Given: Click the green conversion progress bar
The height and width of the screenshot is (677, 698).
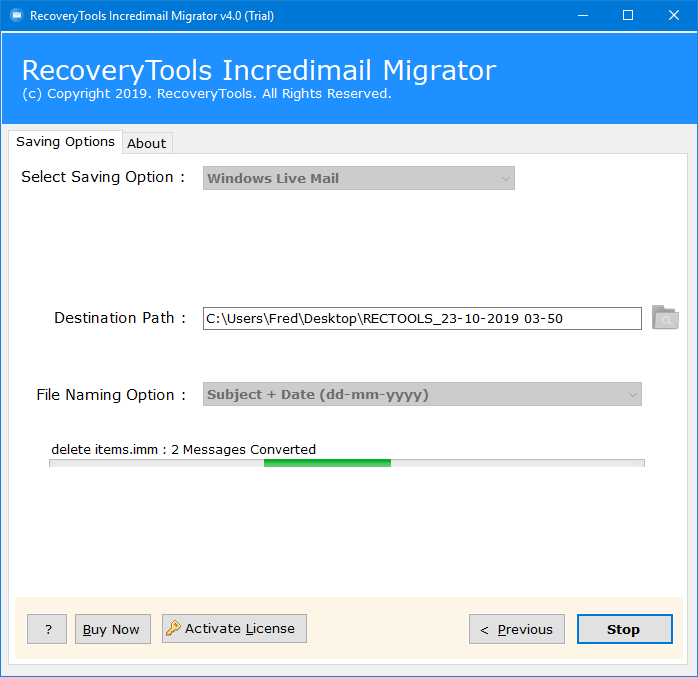Looking at the screenshot, I should click(347, 463).
